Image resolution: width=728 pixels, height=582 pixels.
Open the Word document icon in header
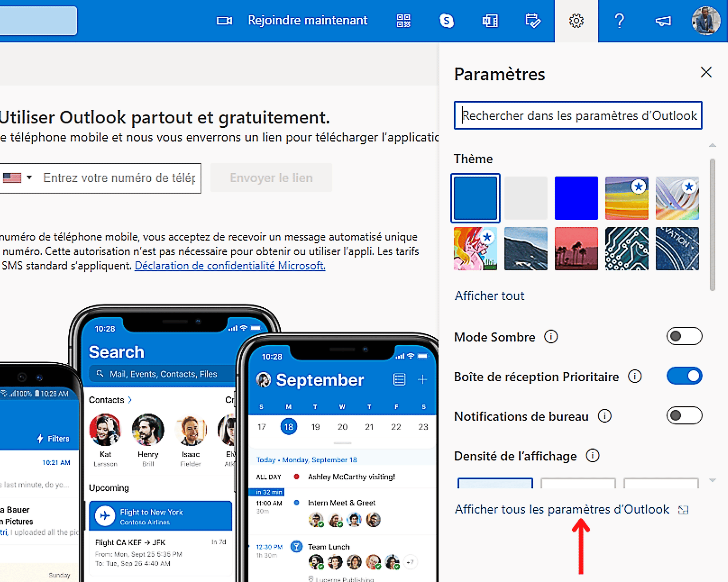(490, 21)
